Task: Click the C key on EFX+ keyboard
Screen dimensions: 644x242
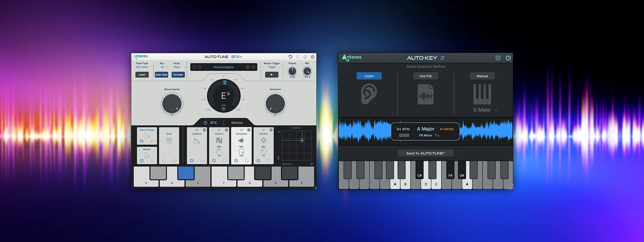Action: click(146, 183)
